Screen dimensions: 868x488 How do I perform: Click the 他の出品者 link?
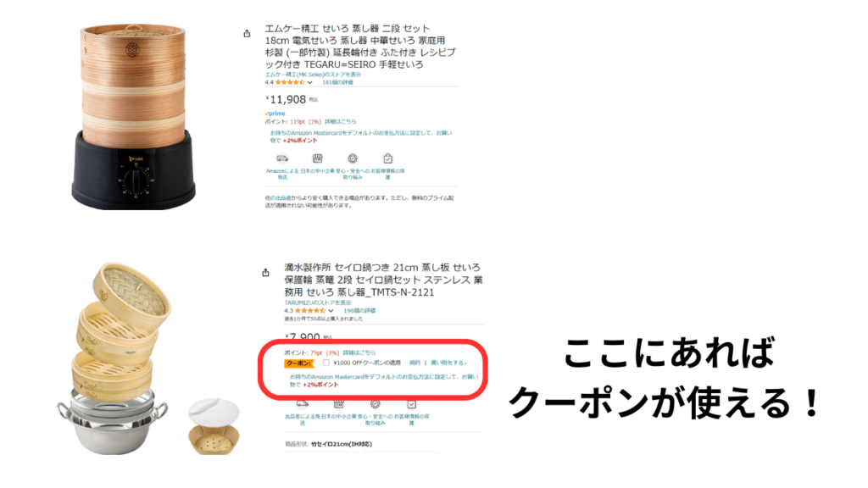pos(275,198)
